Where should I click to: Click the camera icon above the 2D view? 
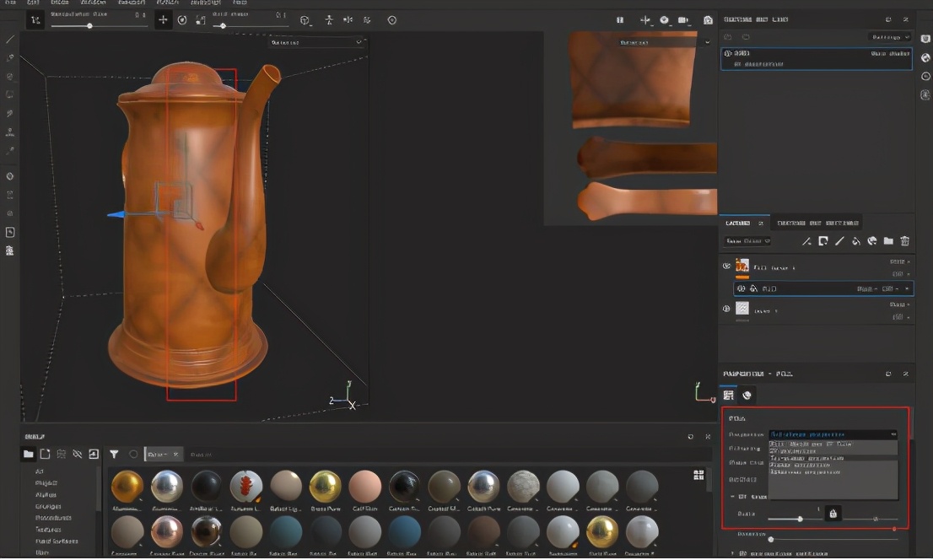tap(682, 20)
